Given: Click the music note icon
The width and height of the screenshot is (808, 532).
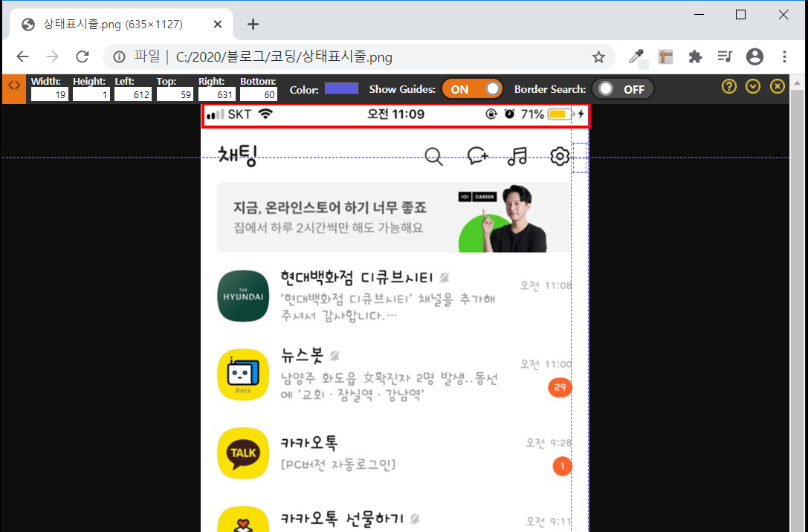Looking at the screenshot, I should click(x=517, y=156).
